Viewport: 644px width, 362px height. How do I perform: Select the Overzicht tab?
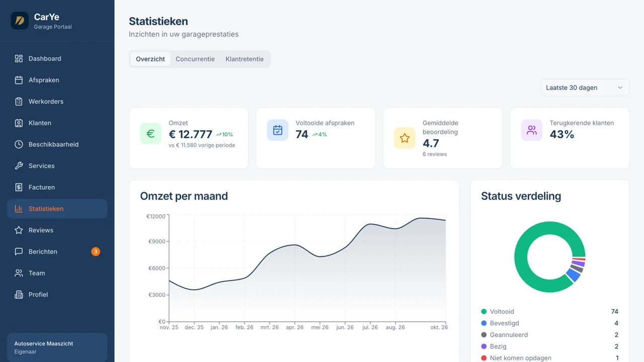pos(150,59)
